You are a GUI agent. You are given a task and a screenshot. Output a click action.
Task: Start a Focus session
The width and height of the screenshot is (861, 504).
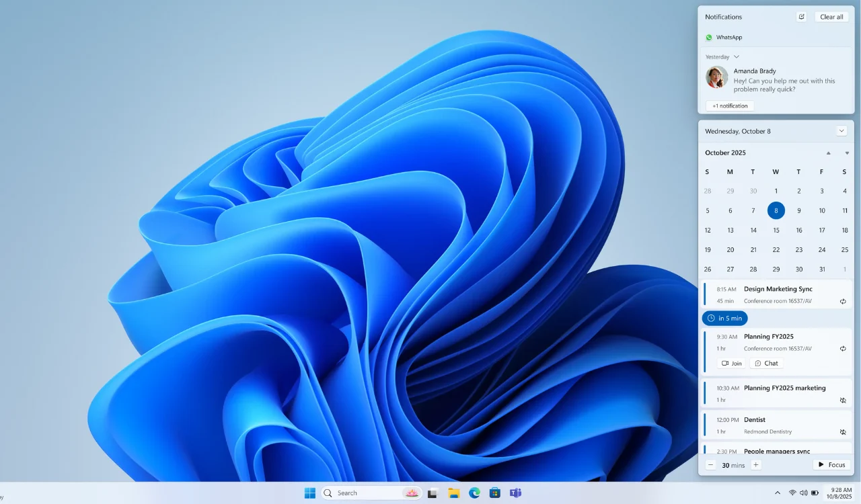pos(831,464)
